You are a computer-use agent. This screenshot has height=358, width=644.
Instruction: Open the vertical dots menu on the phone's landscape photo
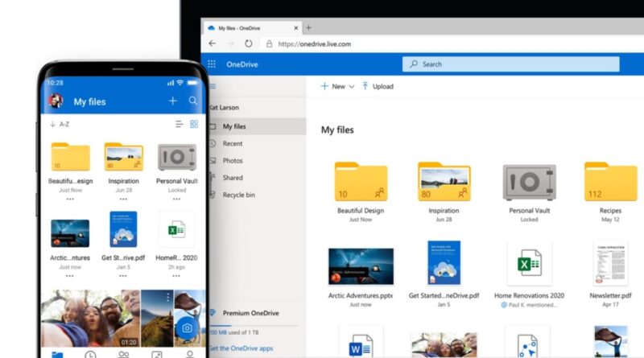tap(167, 297)
